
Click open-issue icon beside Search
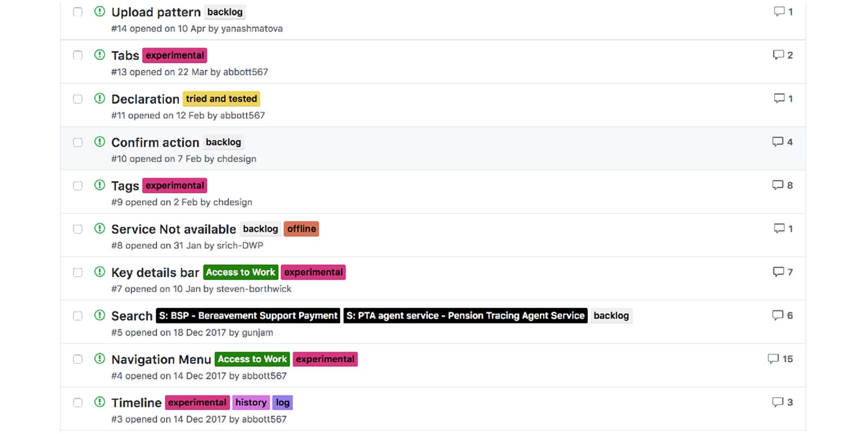99,315
